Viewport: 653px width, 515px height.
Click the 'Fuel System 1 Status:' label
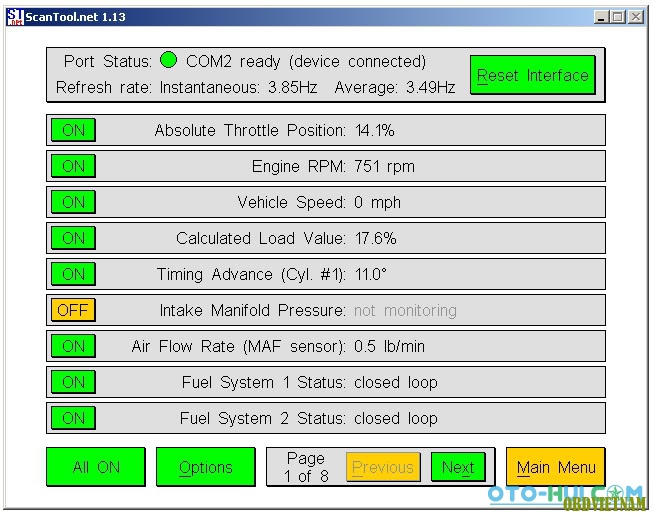pos(264,383)
